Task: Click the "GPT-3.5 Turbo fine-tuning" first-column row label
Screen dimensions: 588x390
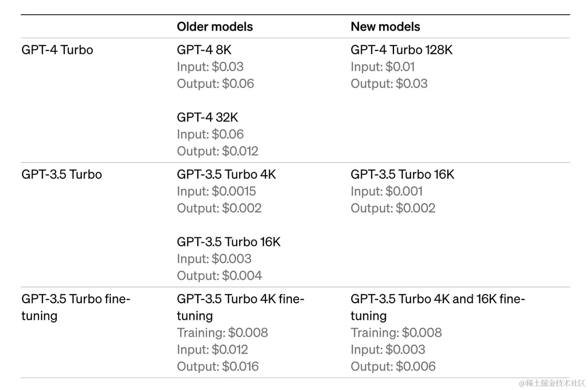Action: pyautogui.click(x=76, y=307)
